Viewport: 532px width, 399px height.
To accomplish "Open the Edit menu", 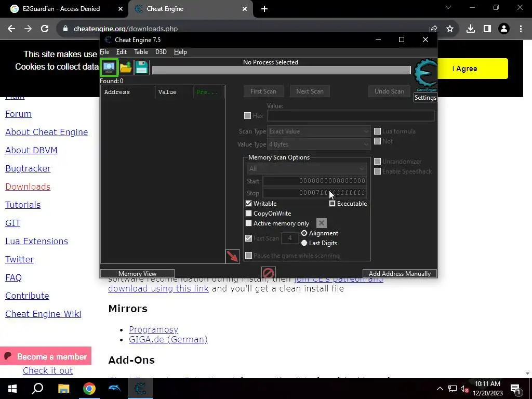I will [x=122, y=52].
